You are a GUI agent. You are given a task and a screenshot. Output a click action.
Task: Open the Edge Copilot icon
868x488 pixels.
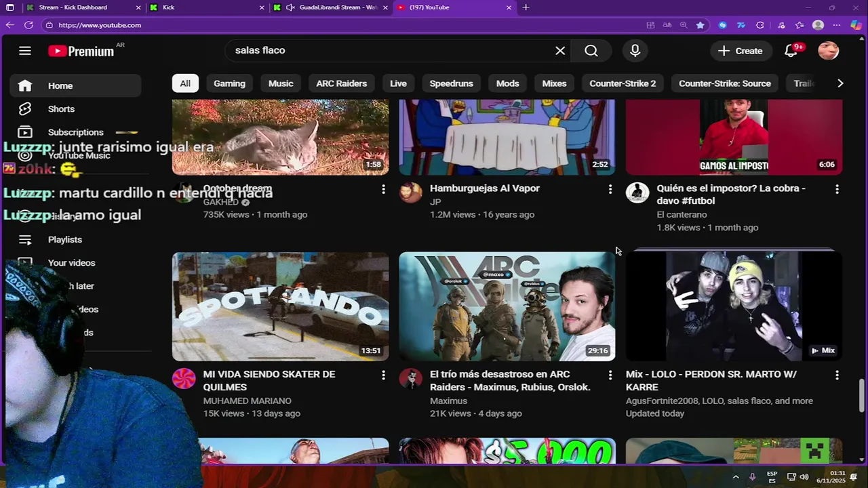tap(856, 25)
